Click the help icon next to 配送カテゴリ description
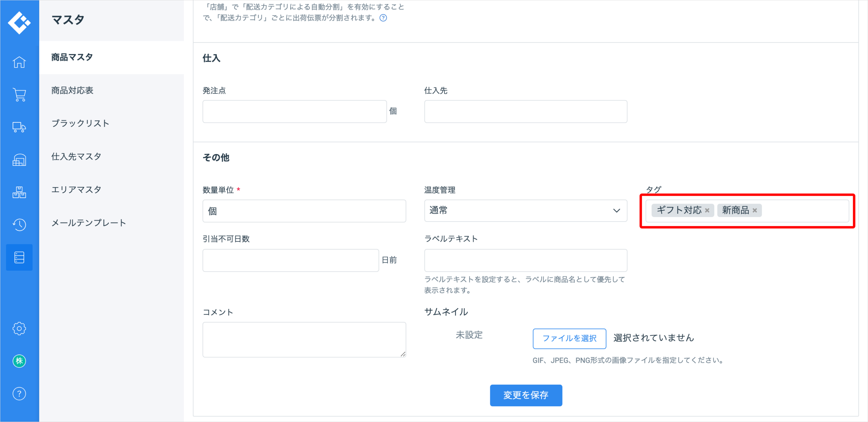868x422 pixels. (x=383, y=18)
